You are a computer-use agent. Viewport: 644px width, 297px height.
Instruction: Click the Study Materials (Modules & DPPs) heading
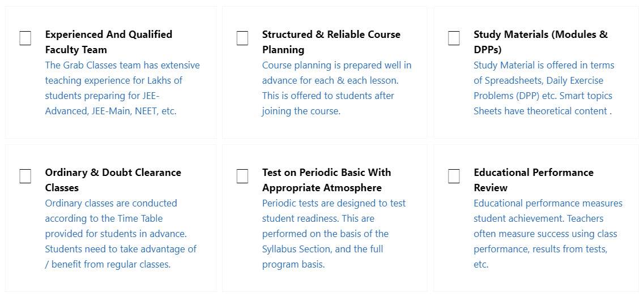tap(540, 42)
